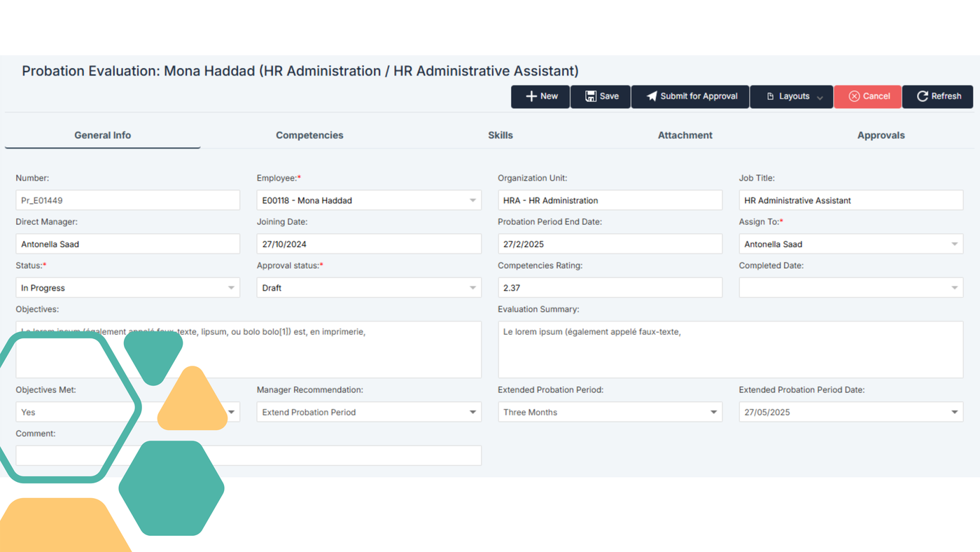Open the Employee selection dropdown

click(x=473, y=200)
